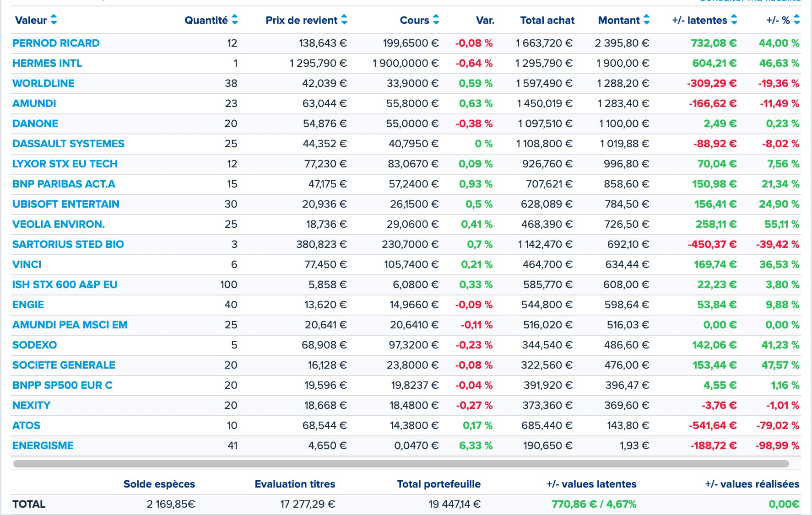Viewport: 812px width, 515px height.
Task: Open ISH STX 600 A&P EU link
Action: point(65,284)
